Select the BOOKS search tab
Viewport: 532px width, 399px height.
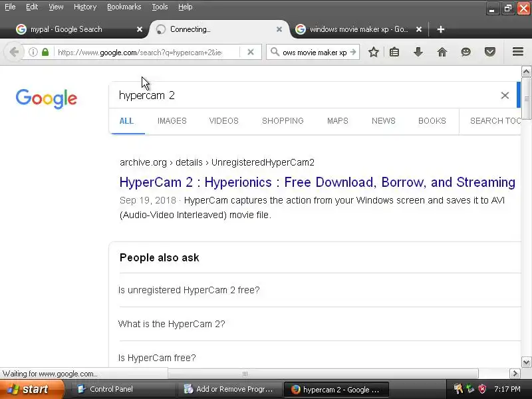coord(432,121)
